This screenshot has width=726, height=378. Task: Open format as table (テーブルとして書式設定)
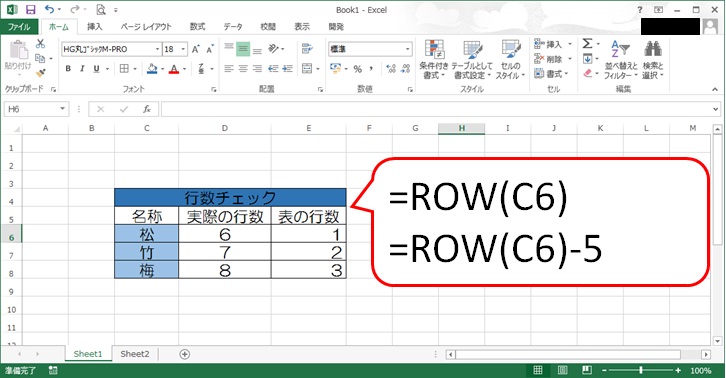click(472, 59)
